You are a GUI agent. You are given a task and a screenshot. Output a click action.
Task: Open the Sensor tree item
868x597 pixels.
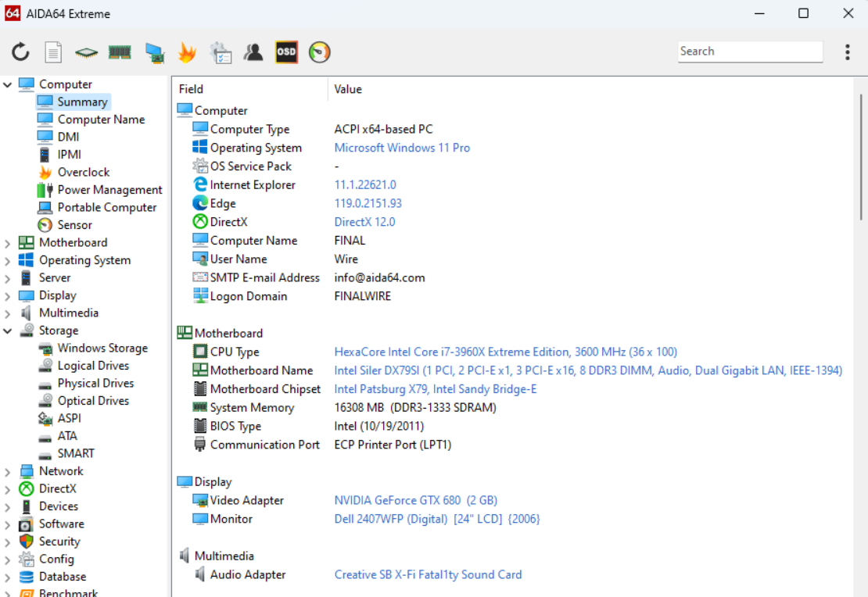pyautogui.click(x=74, y=225)
